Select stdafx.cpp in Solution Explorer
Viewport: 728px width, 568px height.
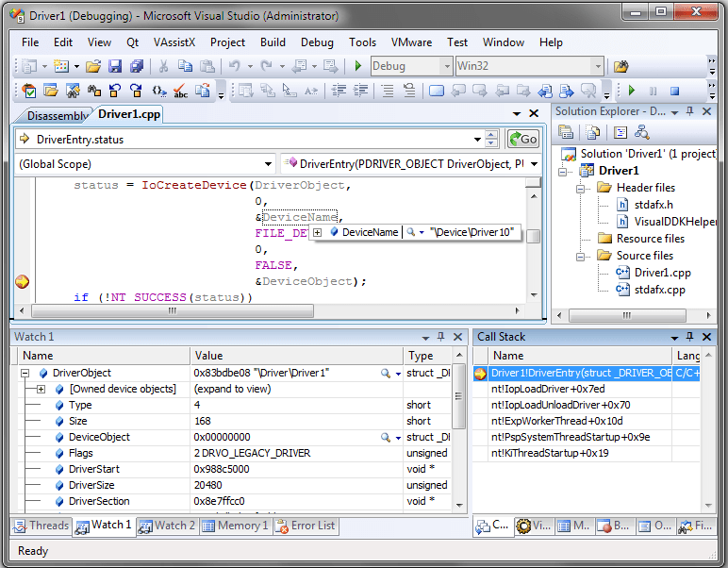click(659, 290)
